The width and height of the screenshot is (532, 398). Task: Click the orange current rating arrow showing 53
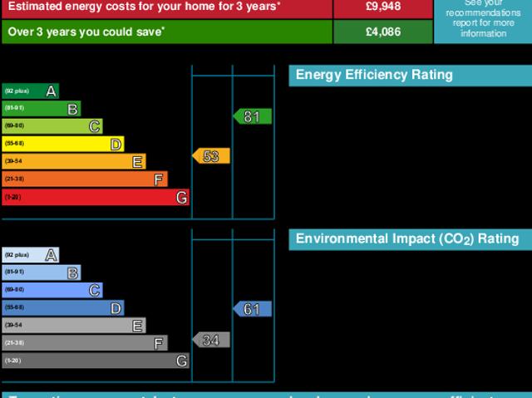(212, 156)
